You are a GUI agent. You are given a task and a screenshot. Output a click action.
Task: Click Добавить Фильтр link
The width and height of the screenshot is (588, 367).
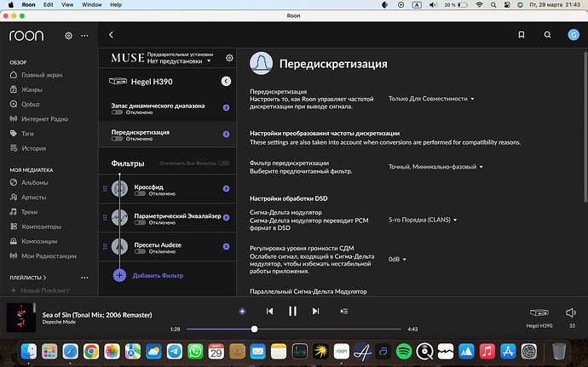pos(158,276)
